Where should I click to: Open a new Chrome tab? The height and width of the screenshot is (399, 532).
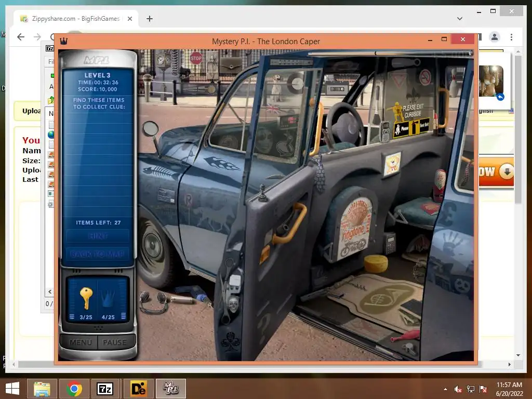pos(150,19)
